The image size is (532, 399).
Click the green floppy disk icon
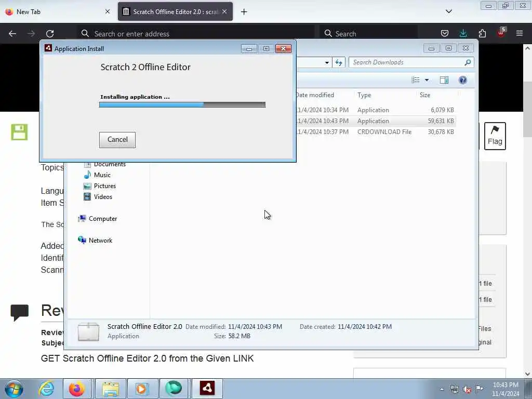[19, 132]
